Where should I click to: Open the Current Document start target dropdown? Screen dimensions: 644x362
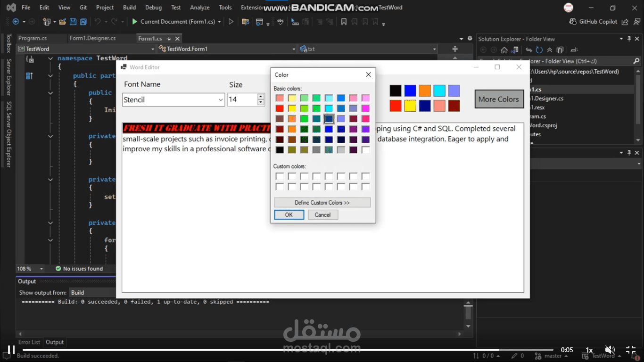click(x=219, y=22)
